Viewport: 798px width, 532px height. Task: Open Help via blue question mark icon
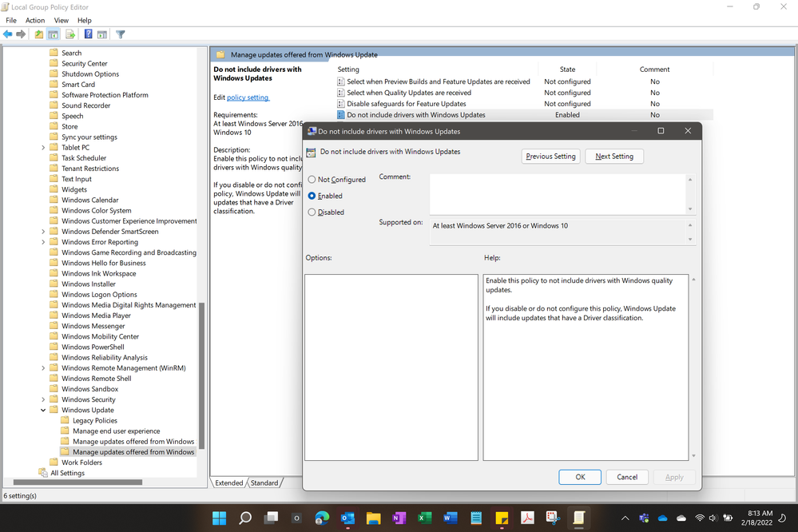[88, 34]
